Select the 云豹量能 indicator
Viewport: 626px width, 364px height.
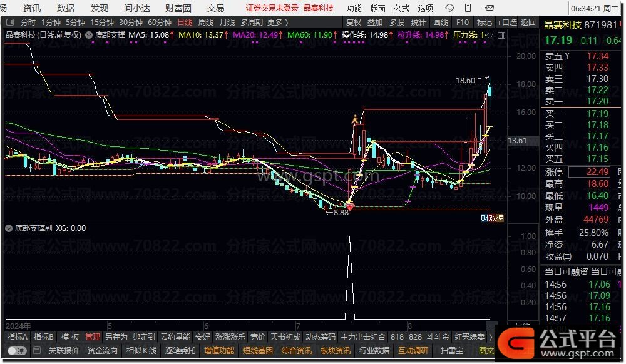tap(175, 337)
